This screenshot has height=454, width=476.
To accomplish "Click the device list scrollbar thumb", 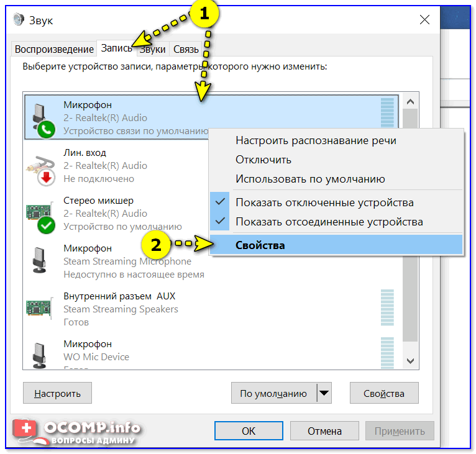I will [410, 225].
